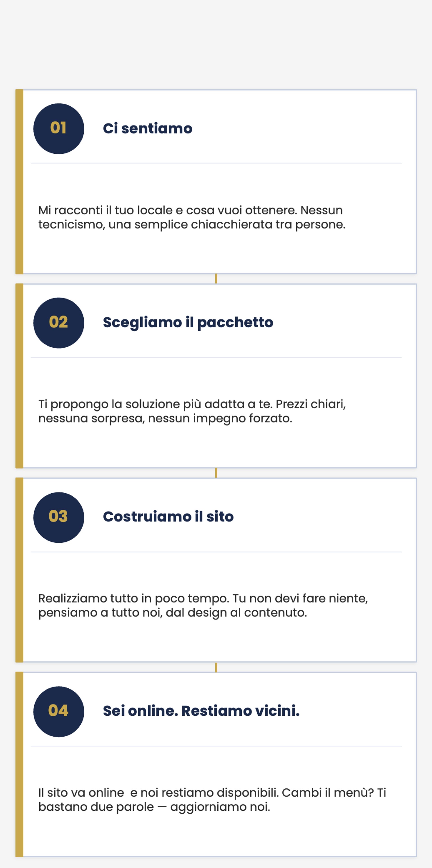Click the divider line under 'Ci sentiamo'

pyautogui.click(x=216, y=163)
